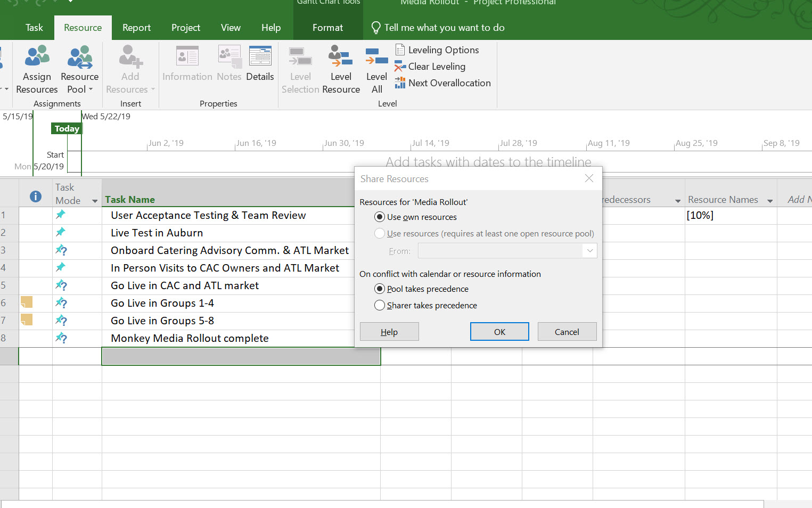This screenshot has width=812, height=508.
Task: Click the note indicator on row 6
Action: pyautogui.click(x=27, y=303)
